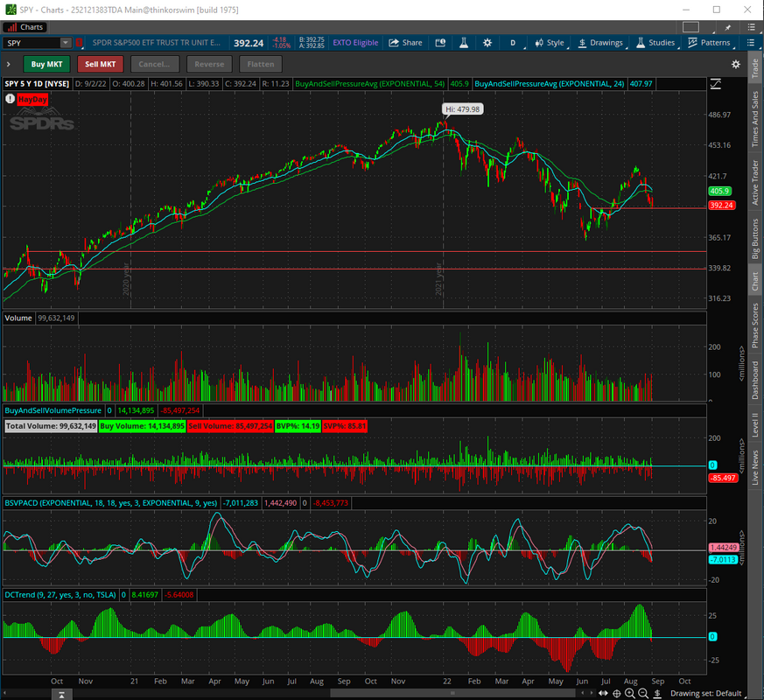Click the Volume study label
The width and height of the screenshot is (764, 700).
coord(18,318)
